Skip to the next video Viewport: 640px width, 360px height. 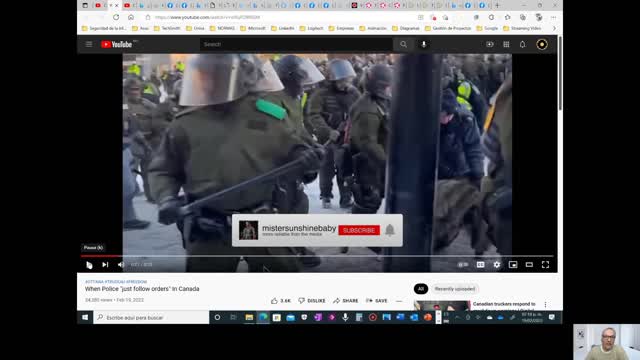[105, 264]
